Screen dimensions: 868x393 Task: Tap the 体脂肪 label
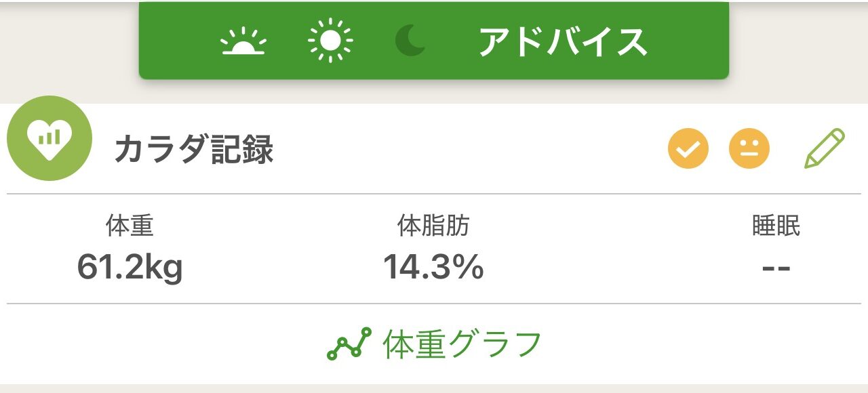pos(433,226)
